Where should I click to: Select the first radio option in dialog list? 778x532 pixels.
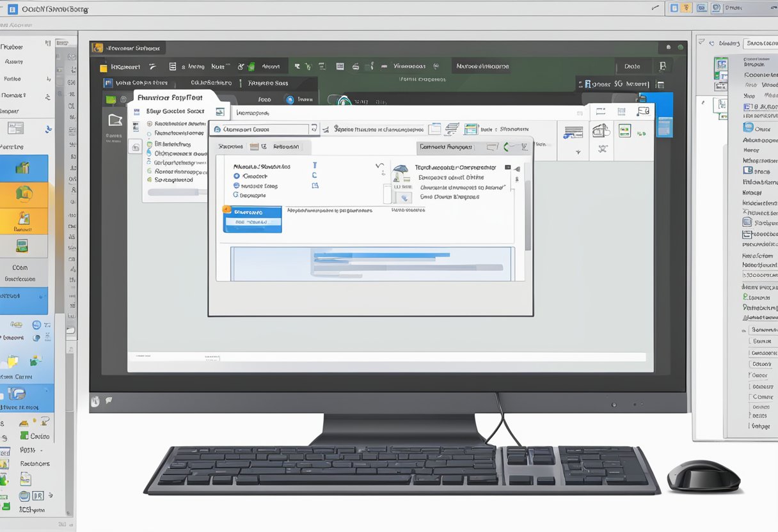[237, 176]
